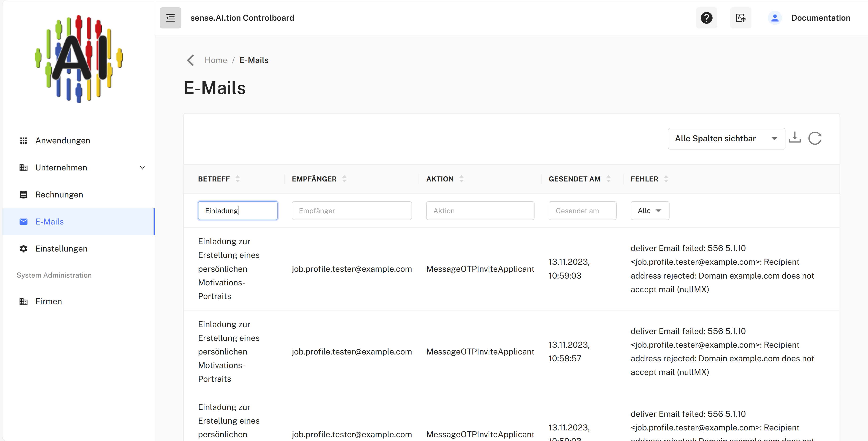This screenshot has height=441, width=868.
Task: Go back using the breadcrumb arrow
Action: pos(190,60)
